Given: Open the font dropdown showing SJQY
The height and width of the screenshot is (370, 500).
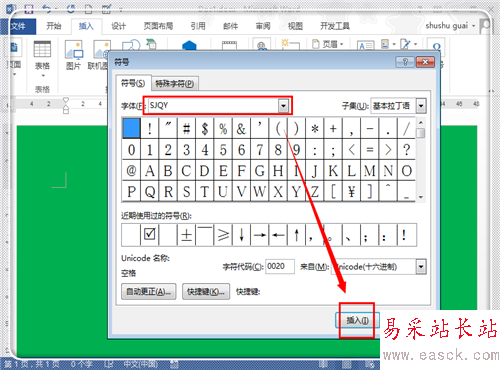Looking at the screenshot, I should point(283,106).
